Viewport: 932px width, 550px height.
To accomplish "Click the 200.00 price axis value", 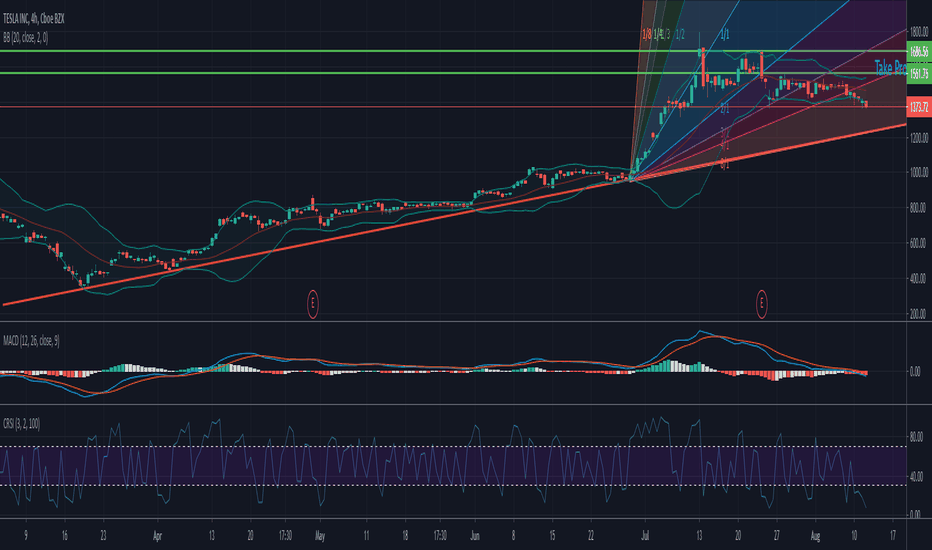I will [x=918, y=314].
